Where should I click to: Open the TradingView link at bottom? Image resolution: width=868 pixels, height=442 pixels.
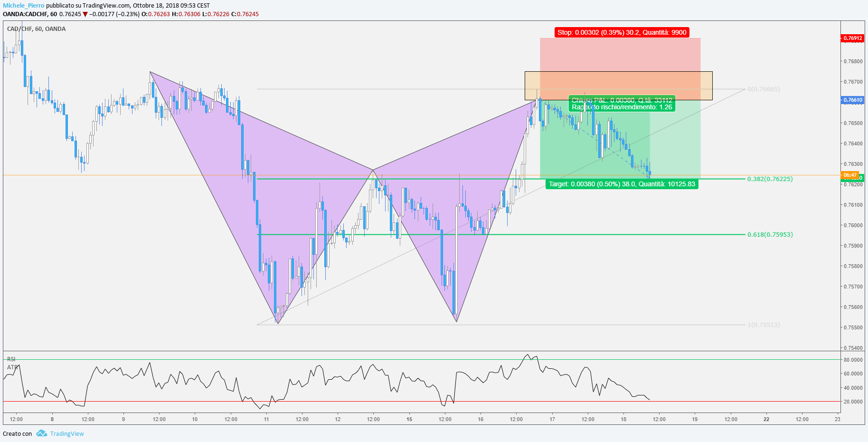click(67, 433)
